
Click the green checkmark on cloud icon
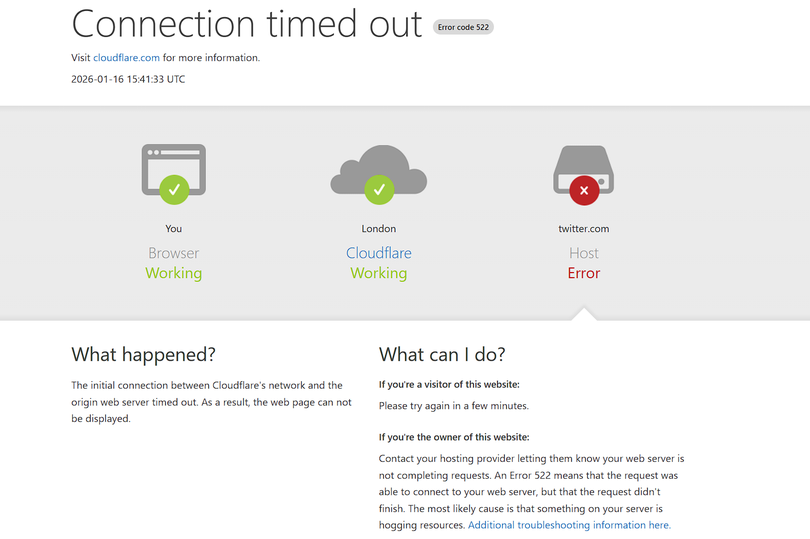click(x=378, y=187)
